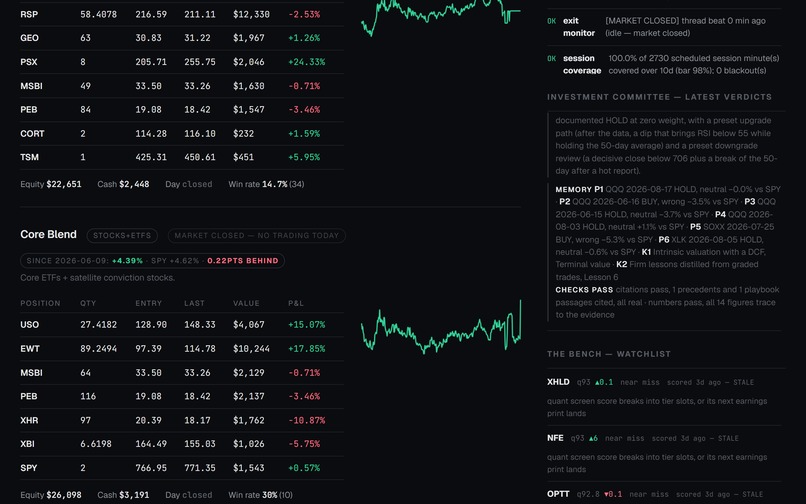Viewport: 806px width, 504px height.
Task: Click the Cash $2,448 summary figure
Action: 123,184
